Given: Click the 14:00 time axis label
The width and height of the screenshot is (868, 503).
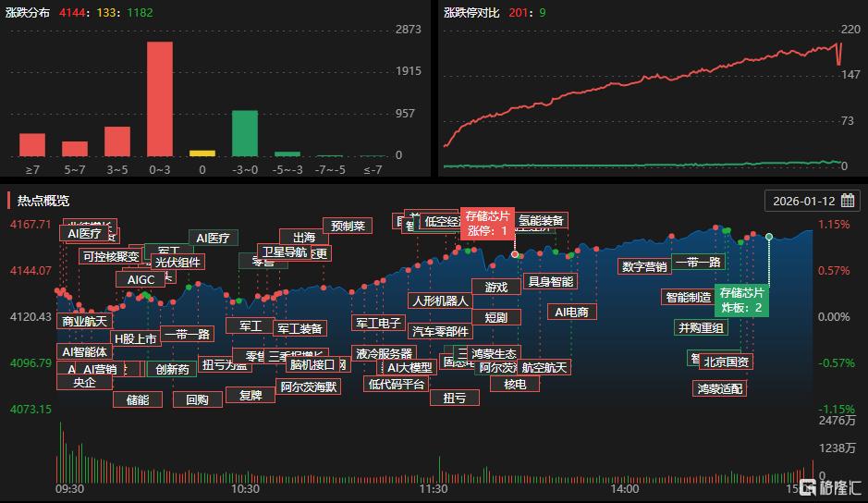Looking at the screenshot, I should click(x=625, y=489).
